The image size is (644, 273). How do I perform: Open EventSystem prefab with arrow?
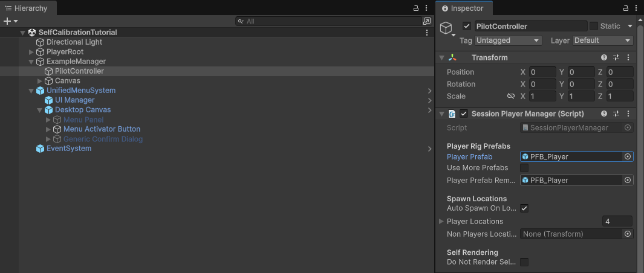coord(429,149)
